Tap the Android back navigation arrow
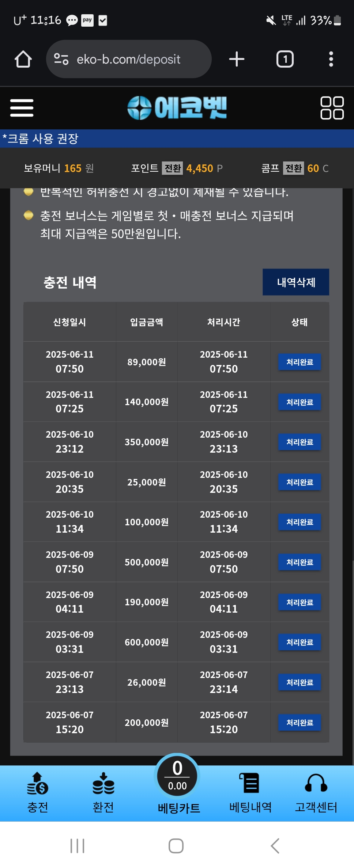 [275, 846]
